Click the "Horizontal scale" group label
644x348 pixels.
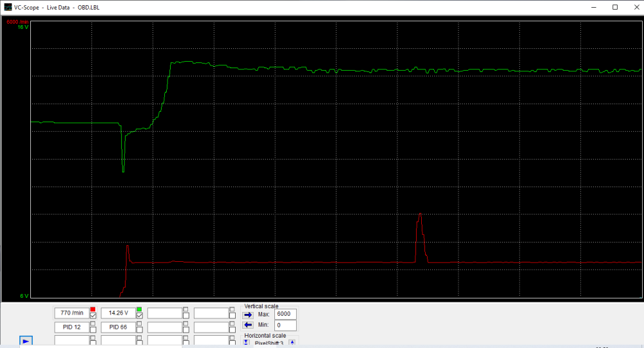pyautogui.click(x=265, y=336)
